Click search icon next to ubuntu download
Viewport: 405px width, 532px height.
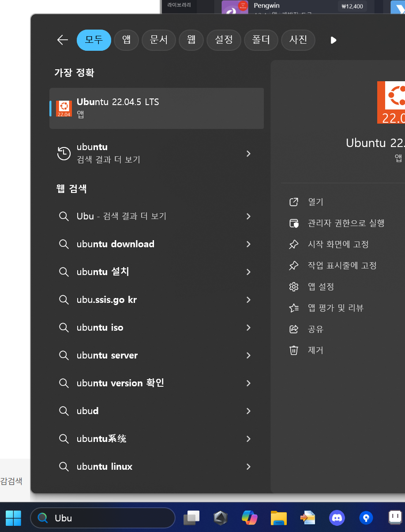click(x=64, y=244)
